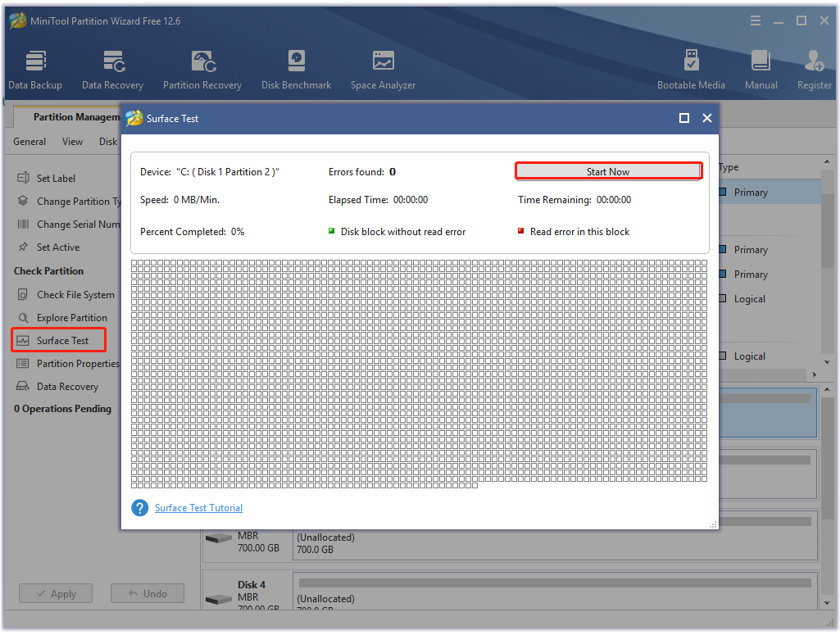Screen dimensions: 840x635
Task: Start the Disk Benchmark tool
Action: 296,70
